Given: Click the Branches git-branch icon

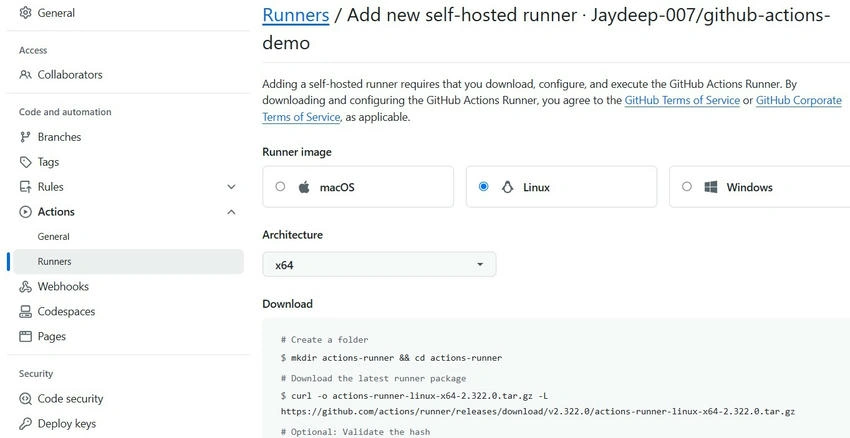Looking at the screenshot, I should click(x=25, y=137).
